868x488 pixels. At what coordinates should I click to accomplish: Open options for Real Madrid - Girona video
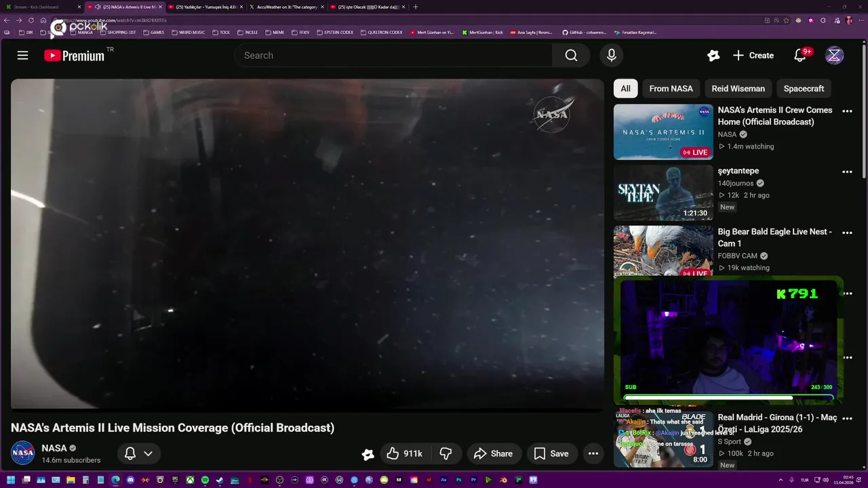[847, 419]
